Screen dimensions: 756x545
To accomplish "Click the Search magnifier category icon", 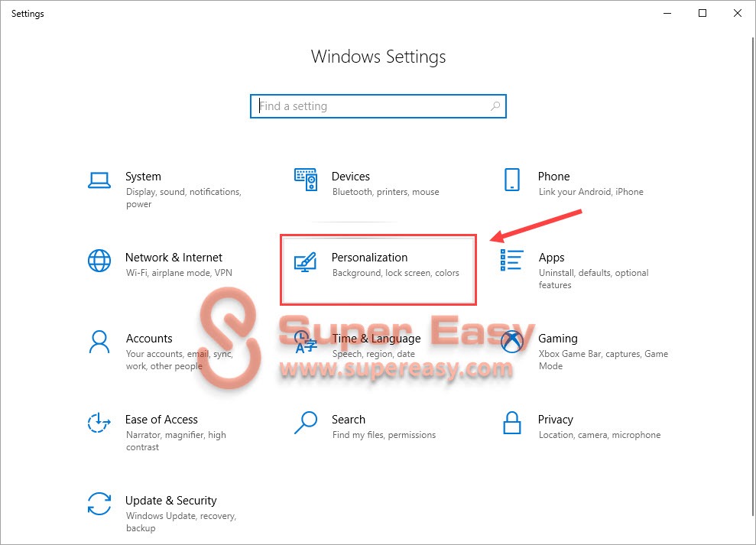I will pos(307,423).
